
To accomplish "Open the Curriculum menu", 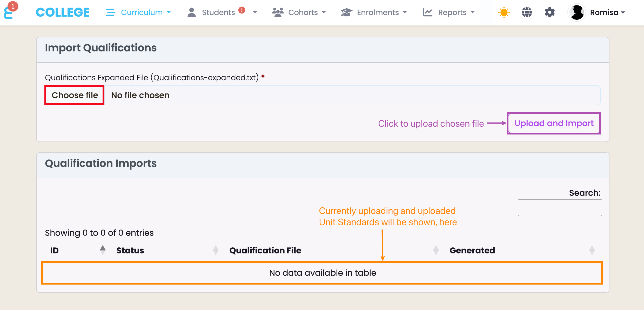I will pos(142,12).
